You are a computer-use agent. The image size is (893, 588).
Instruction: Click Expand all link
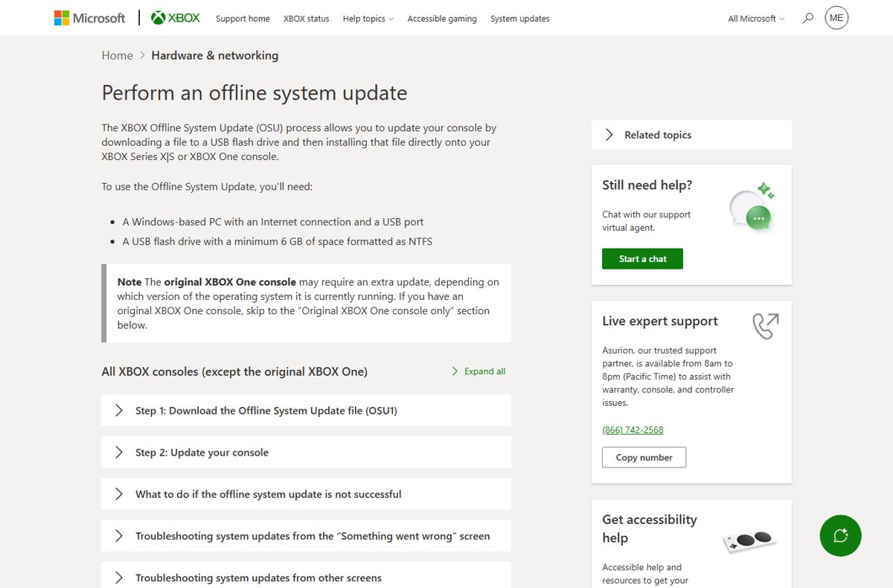coord(478,371)
